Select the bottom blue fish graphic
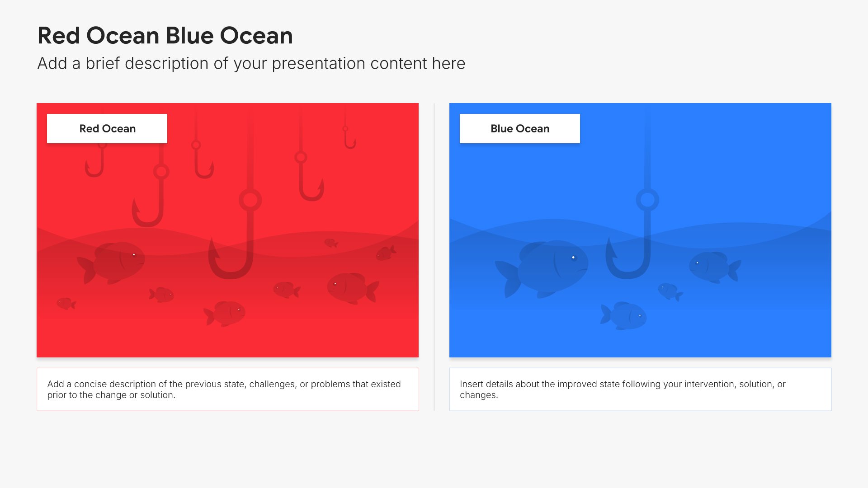The width and height of the screenshot is (868, 488). click(x=623, y=316)
